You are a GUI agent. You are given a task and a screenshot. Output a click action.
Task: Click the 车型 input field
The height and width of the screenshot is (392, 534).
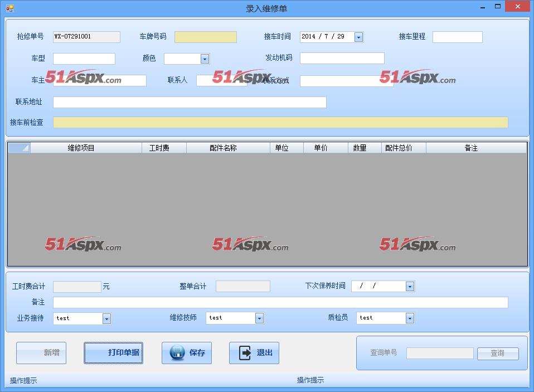pyautogui.click(x=84, y=59)
